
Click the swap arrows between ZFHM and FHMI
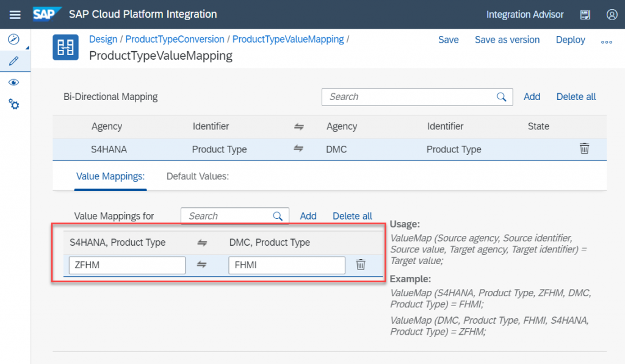(x=201, y=265)
